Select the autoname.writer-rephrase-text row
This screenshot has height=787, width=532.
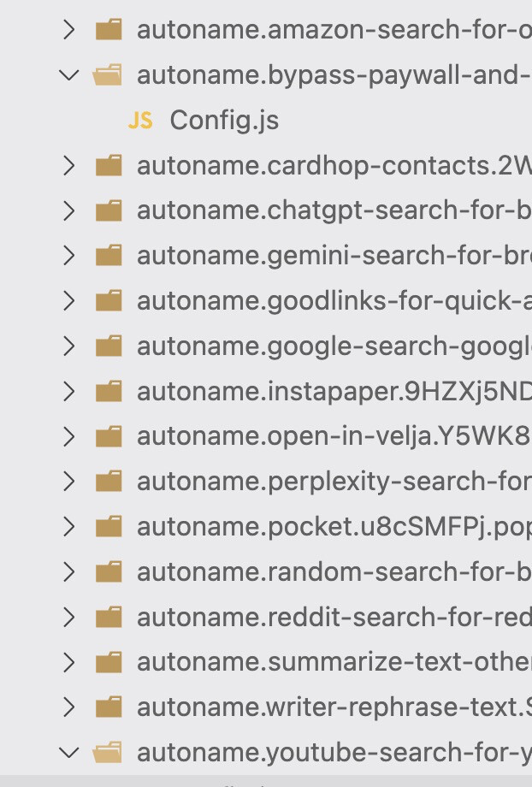[266, 707]
